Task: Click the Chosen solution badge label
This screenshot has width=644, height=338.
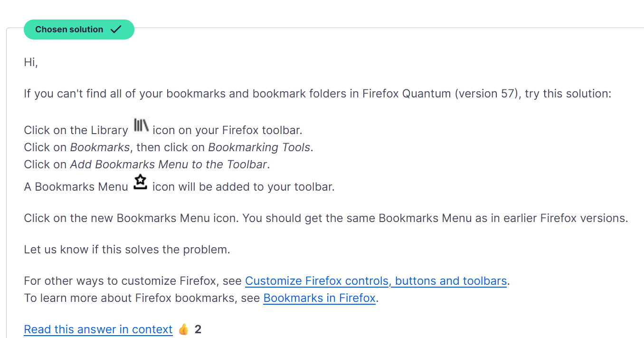Action: pyautogui.click(x=69, y=29)
